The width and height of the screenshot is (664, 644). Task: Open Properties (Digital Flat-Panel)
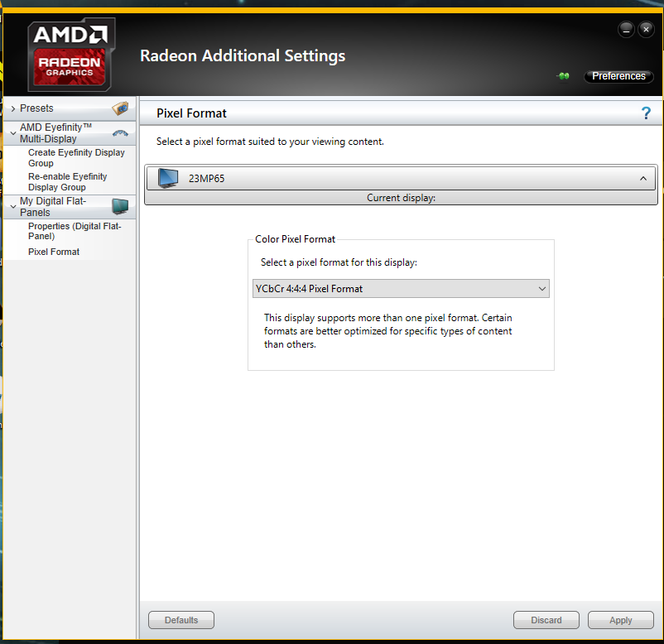point(75,231)
